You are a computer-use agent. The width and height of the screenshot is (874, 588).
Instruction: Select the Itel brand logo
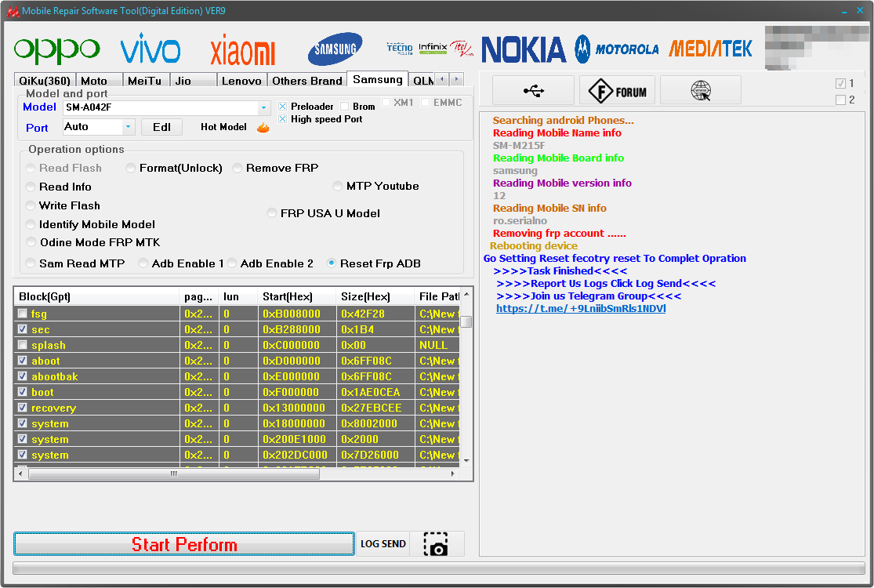462,49
